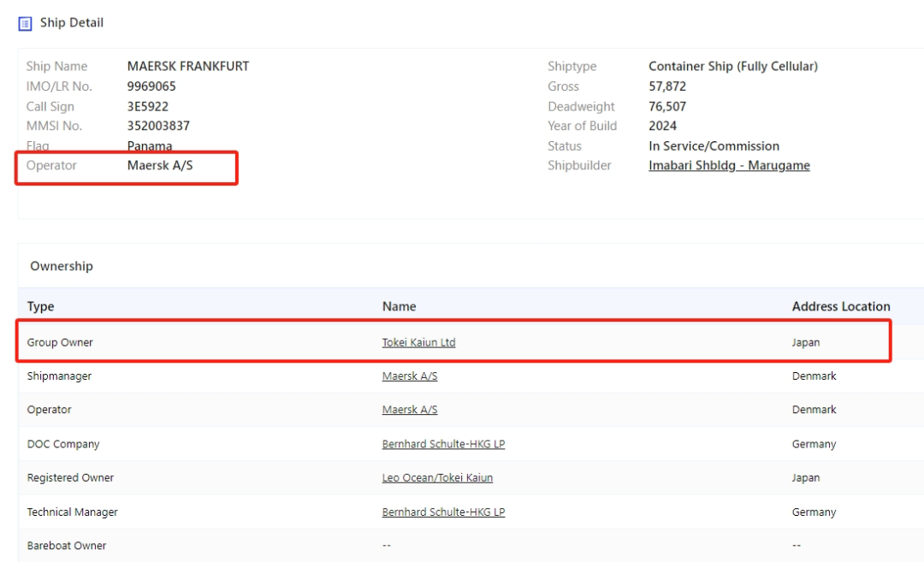924x562 pixels.
Task: Click the Status field label
Action: click(565, 146)
